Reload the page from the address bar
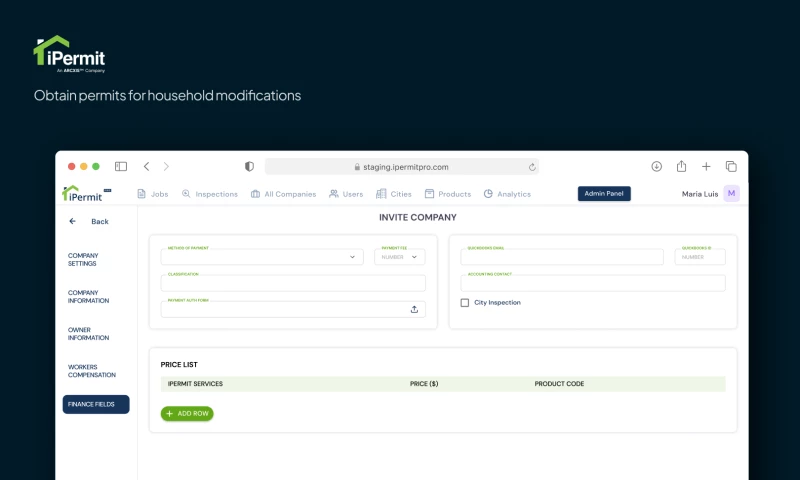This screenshot has height=480, width=800. point(533,167)
